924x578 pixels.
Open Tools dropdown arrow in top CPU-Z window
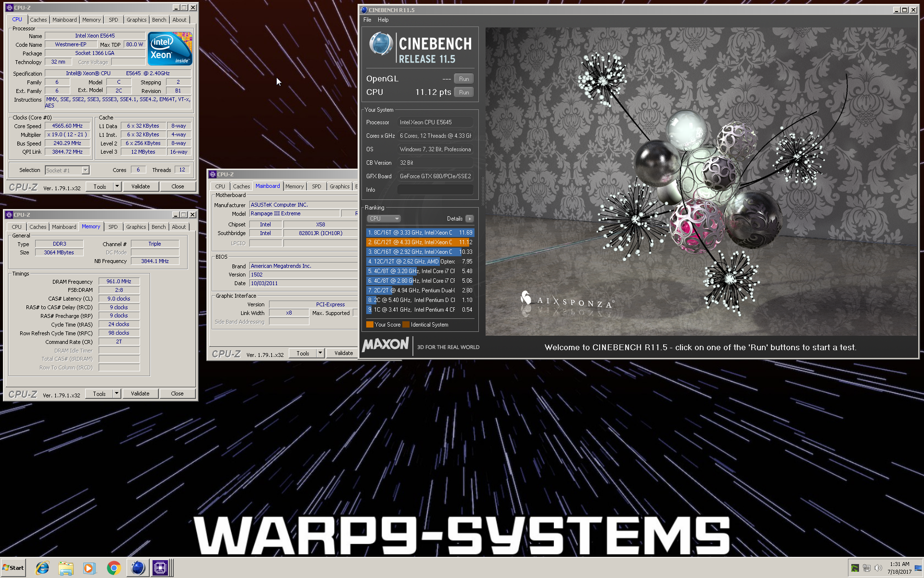coord(117,186)
